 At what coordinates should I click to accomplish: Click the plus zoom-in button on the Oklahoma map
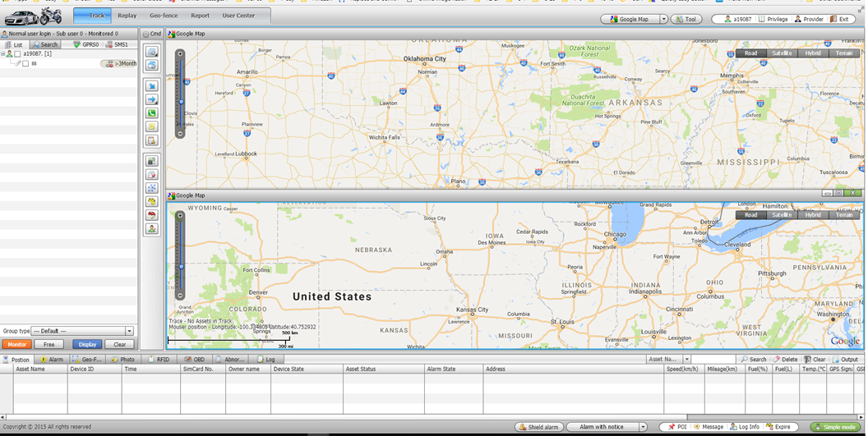tap(180, 53)
